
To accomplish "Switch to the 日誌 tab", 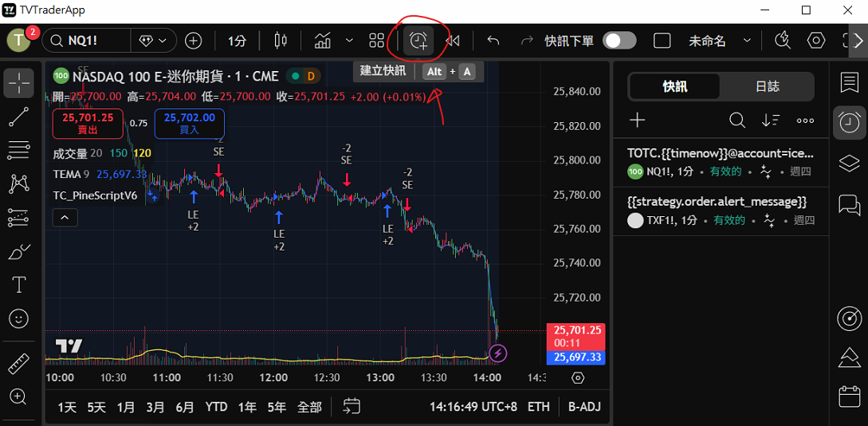I will coord(767,86).
